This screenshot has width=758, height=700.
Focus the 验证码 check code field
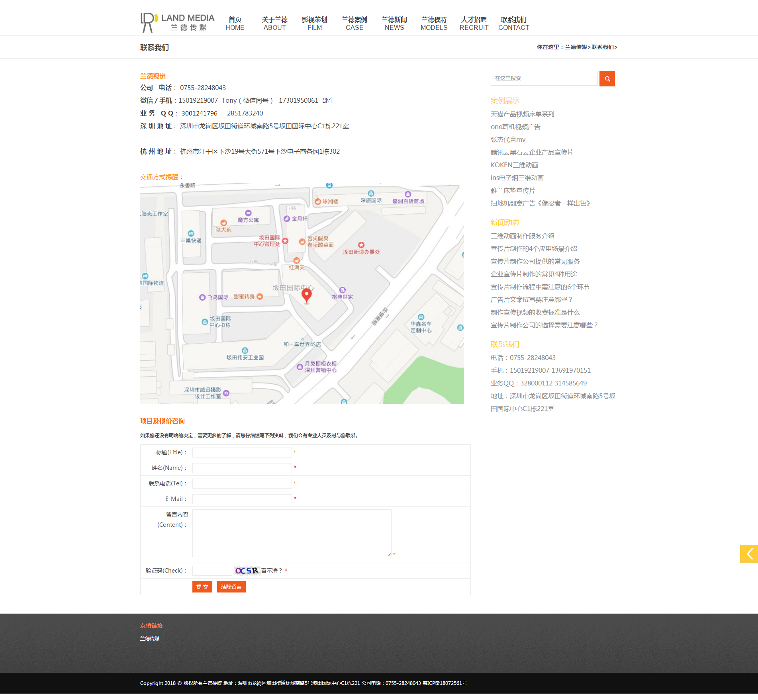[212, 571]
